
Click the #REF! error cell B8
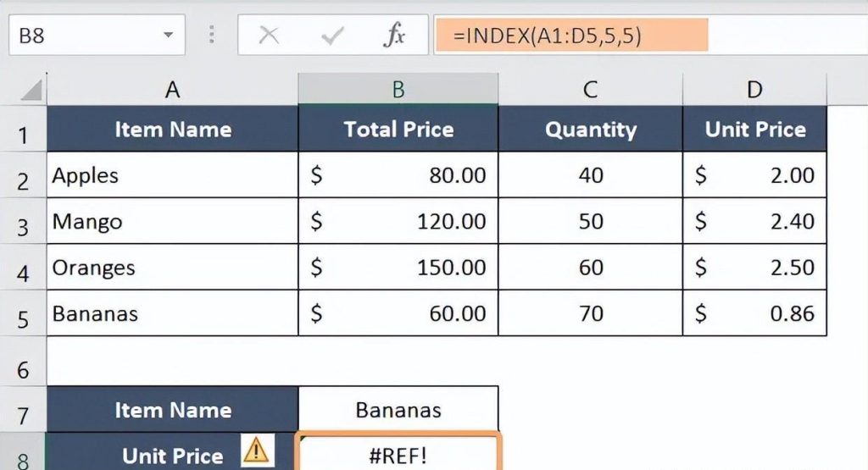click(398, 454)
